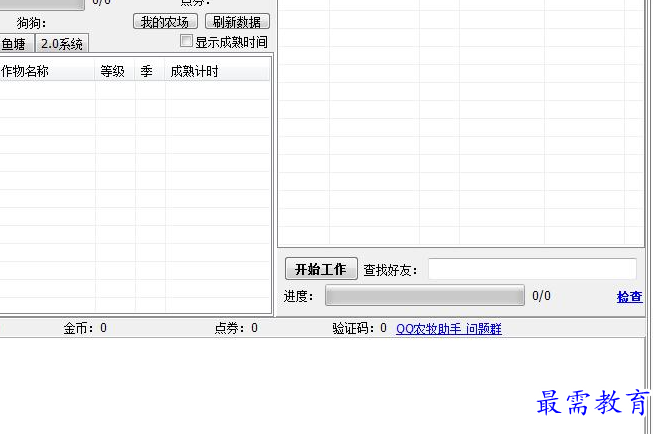Open the 检查 link
The width and height of the screenshot is (658, 434).
pyautogui.click(x=629, y=297)
